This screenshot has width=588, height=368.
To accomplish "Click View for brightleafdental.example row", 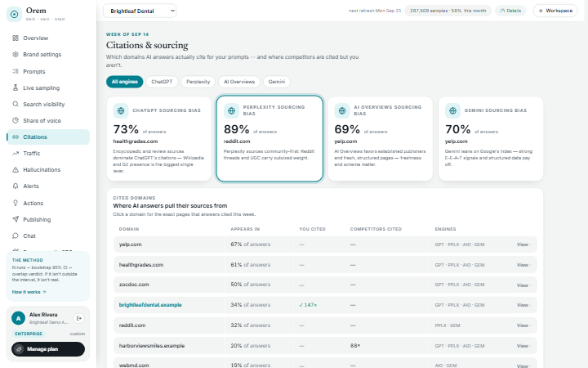I will tap(523, 305).
